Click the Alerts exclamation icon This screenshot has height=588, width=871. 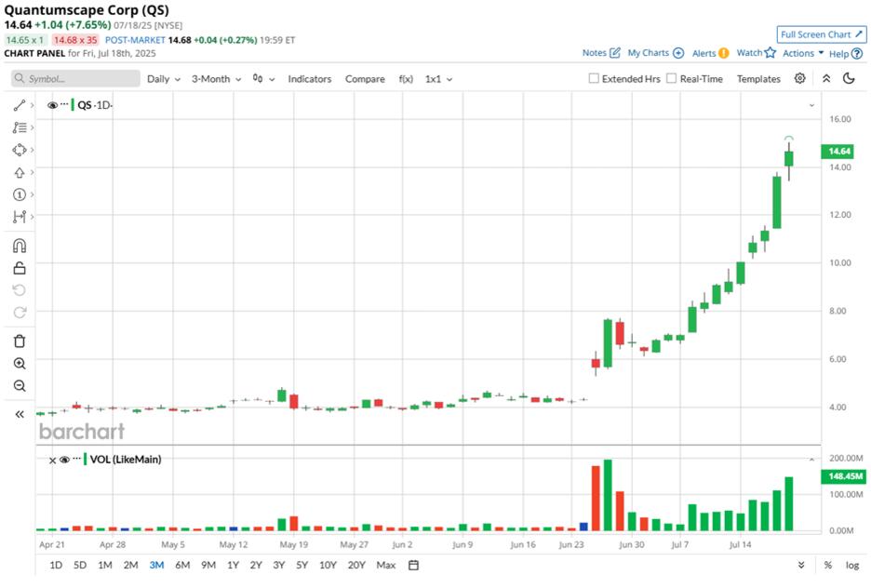coord(723,53)
